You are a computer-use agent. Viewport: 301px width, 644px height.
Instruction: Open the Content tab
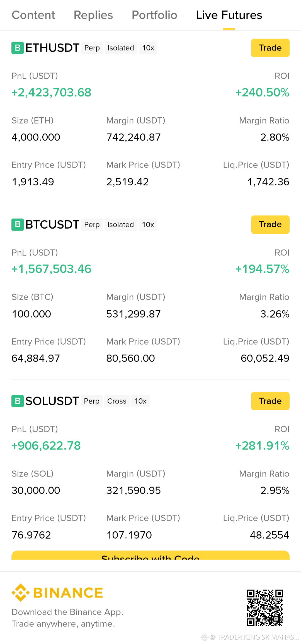tap(33, 15)
